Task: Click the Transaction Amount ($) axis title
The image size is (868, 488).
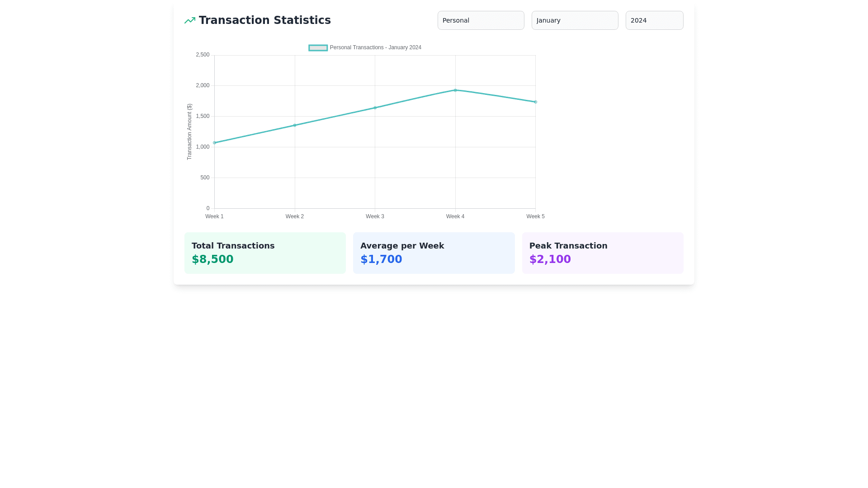Action: click(x=189, y=131)
